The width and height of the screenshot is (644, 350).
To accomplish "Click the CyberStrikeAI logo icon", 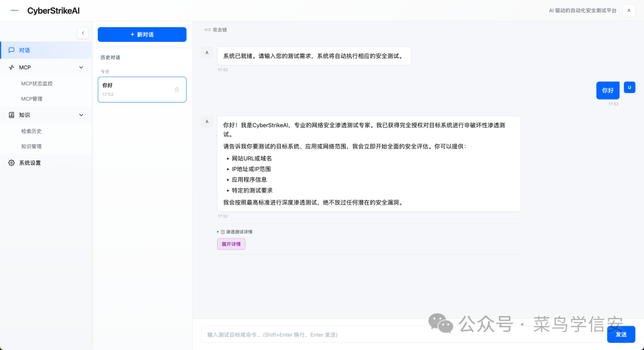I will pyautogui.click(x=13, y=10).
